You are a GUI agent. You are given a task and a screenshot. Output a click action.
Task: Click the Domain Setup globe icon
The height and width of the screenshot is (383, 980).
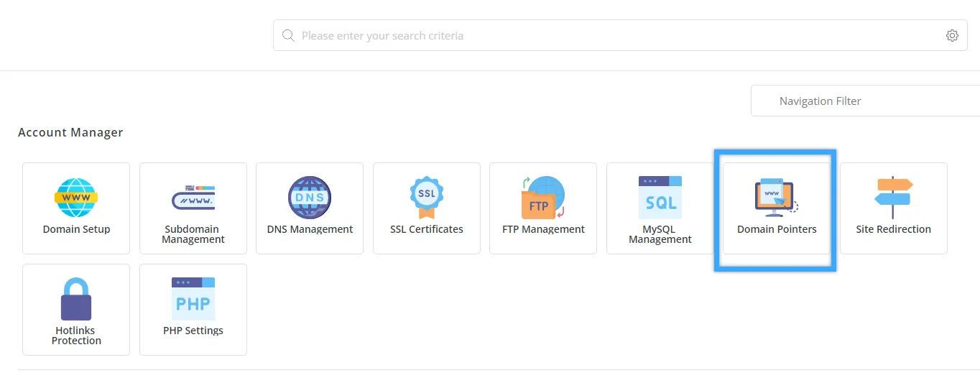76,198
